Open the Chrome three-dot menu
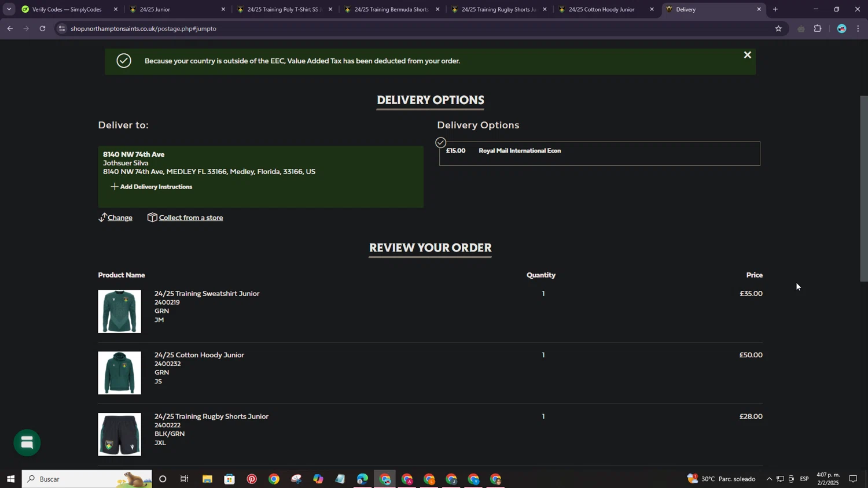868x488 pixels. pyautogui.click(x=858, y=28)
